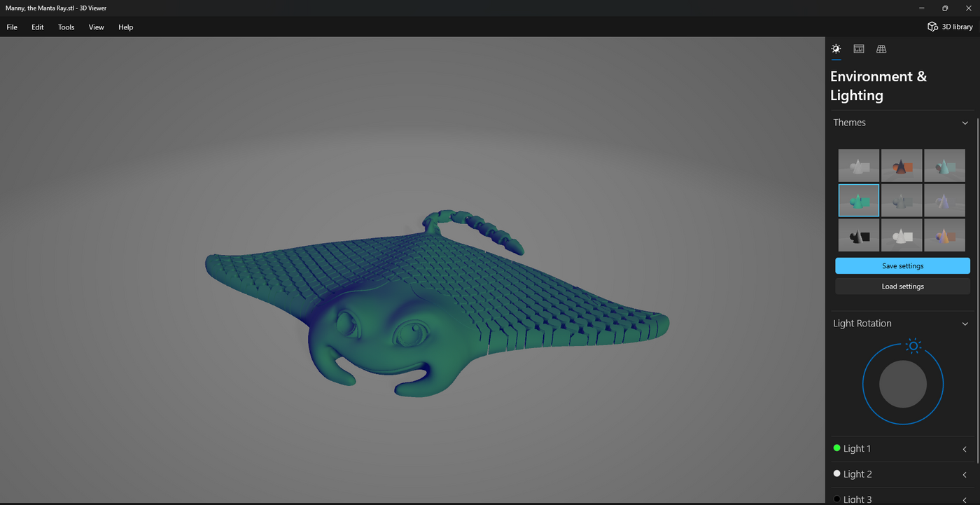Select the top-left default white theme
Image resolution: width=980 pixels, height=505 pixels.
(858, 165)
